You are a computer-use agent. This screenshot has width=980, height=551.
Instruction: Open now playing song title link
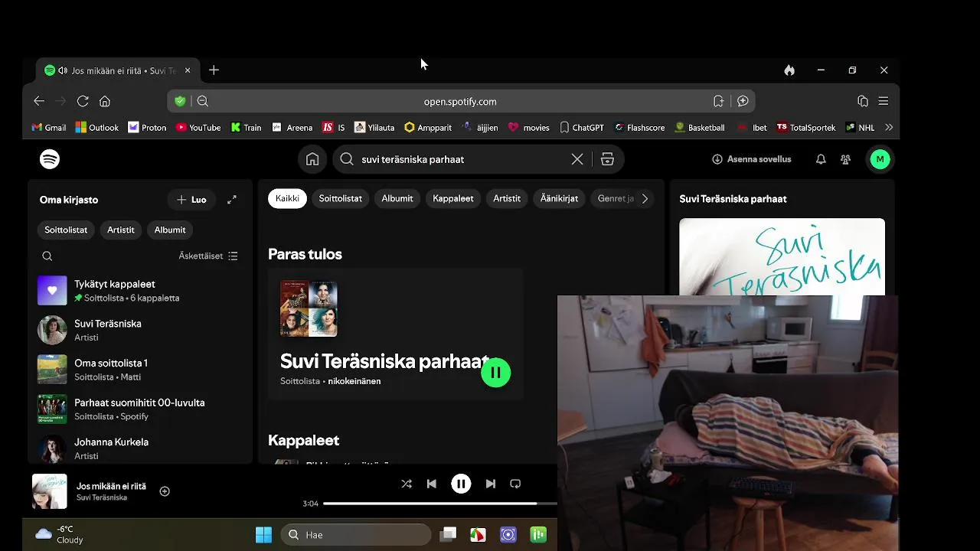coord(111,486)
